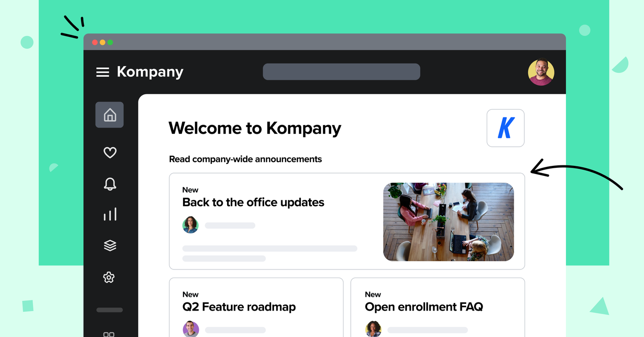The width and height of the screenshot is (644, 337).
Task: Click the Kompany title in header
Action: tap(150, 72)
